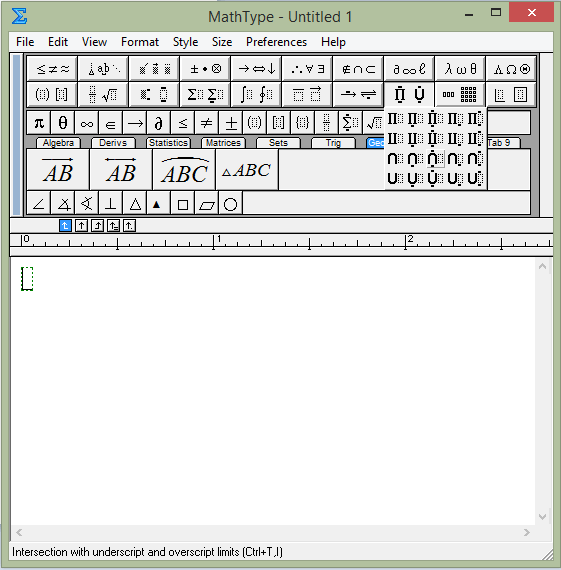Viewport: 561px width, 570px height.
Task: Open fraction and radical templates palette
Action: pyautogui.click(x=103, y=95)
